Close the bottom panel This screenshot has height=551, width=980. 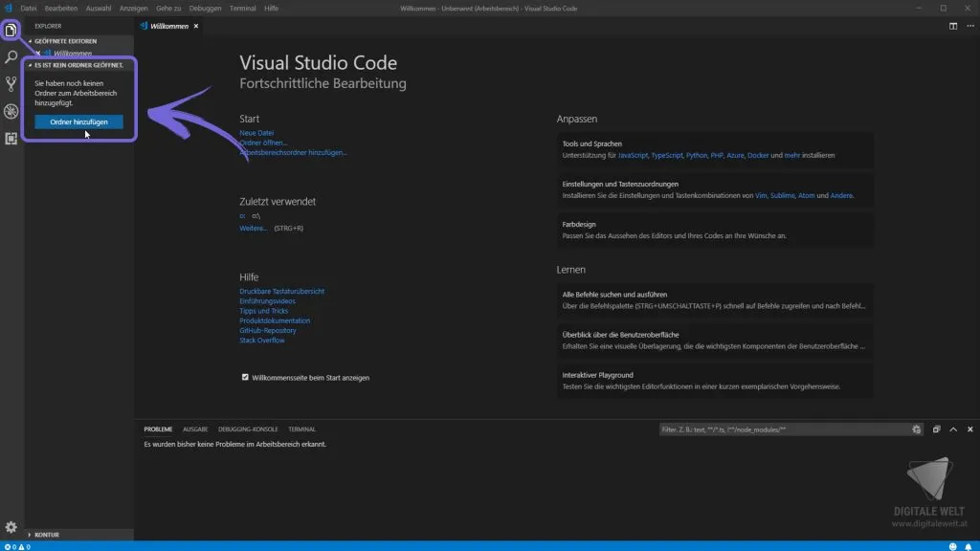click(x=970, y=430)
